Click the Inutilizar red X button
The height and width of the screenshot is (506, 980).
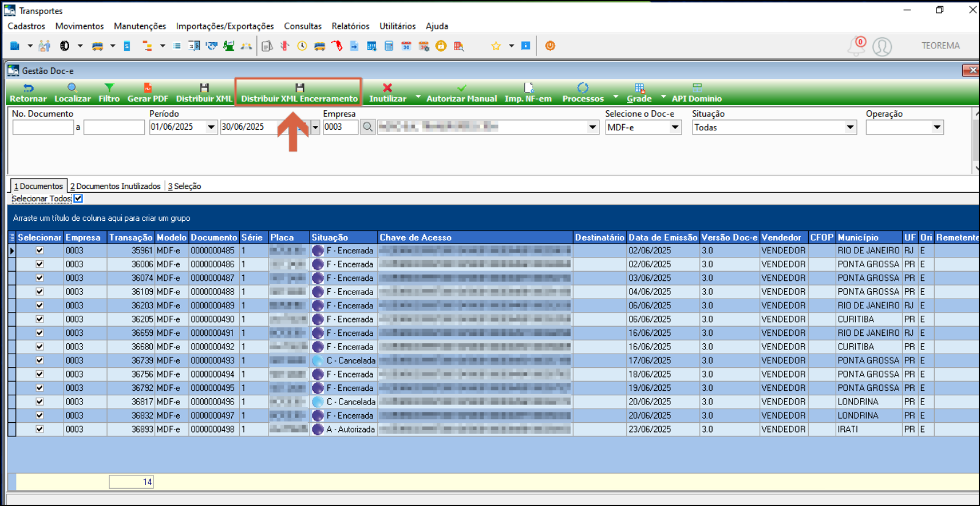click(387, 93)
